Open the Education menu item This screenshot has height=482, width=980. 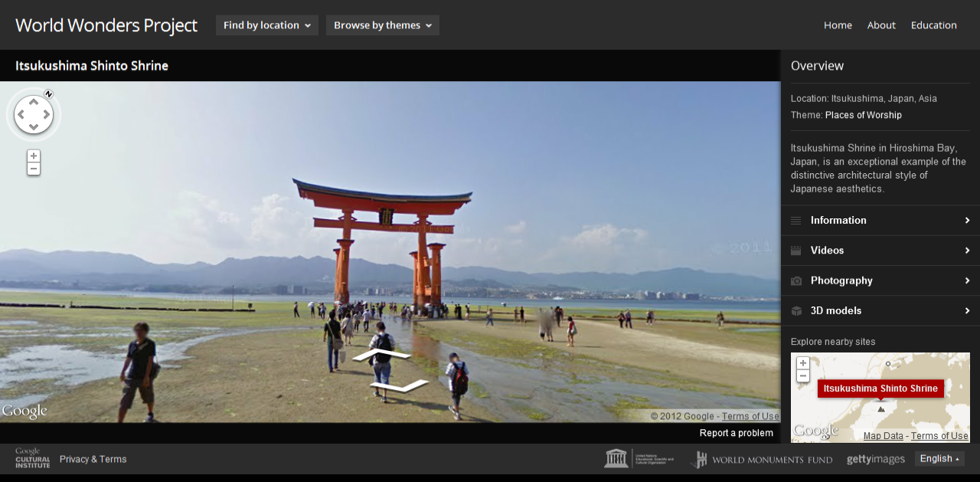[933, 25]
